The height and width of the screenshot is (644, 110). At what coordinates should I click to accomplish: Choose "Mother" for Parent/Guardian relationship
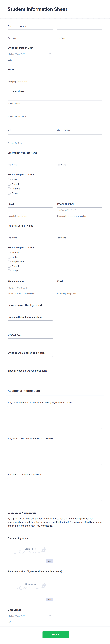click(x=9, y=252)
